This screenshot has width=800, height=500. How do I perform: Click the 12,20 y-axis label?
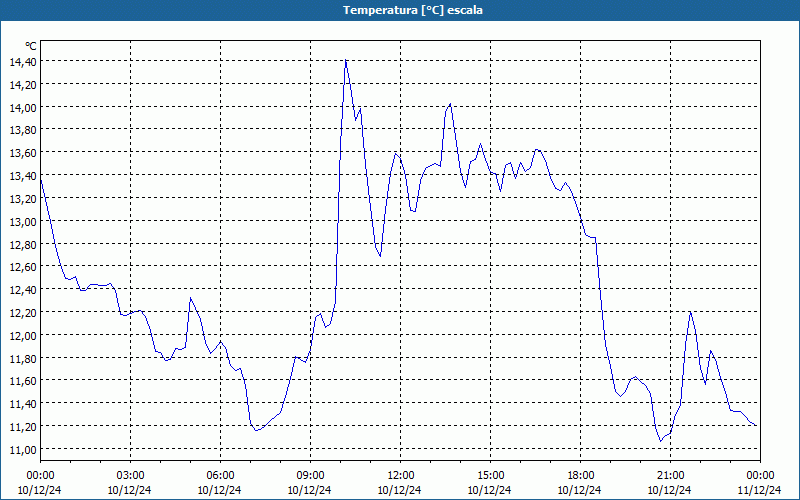click(23, 313)
